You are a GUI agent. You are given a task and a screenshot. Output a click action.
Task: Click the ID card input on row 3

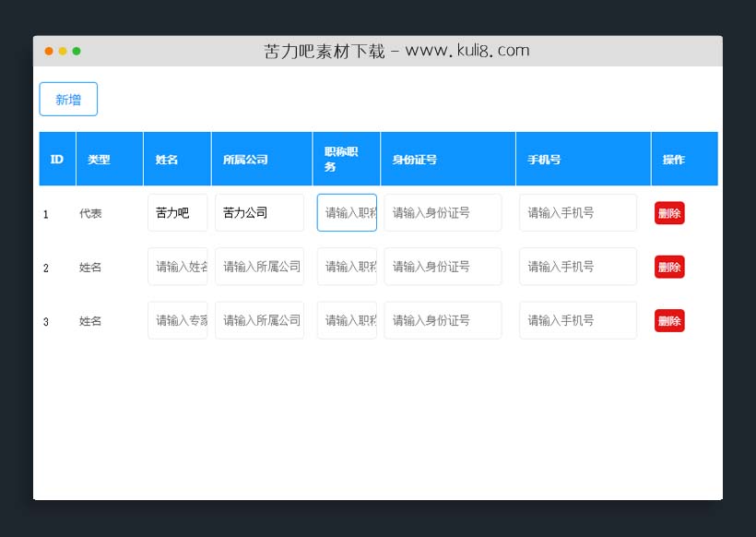tap(443, 320)
